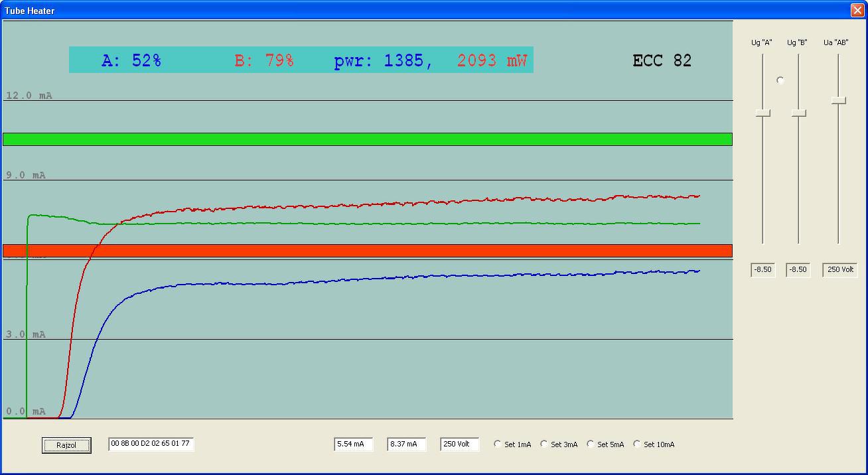Click the Ug "A" slider thumb
The image size is (868, 475).
(763, 113)
